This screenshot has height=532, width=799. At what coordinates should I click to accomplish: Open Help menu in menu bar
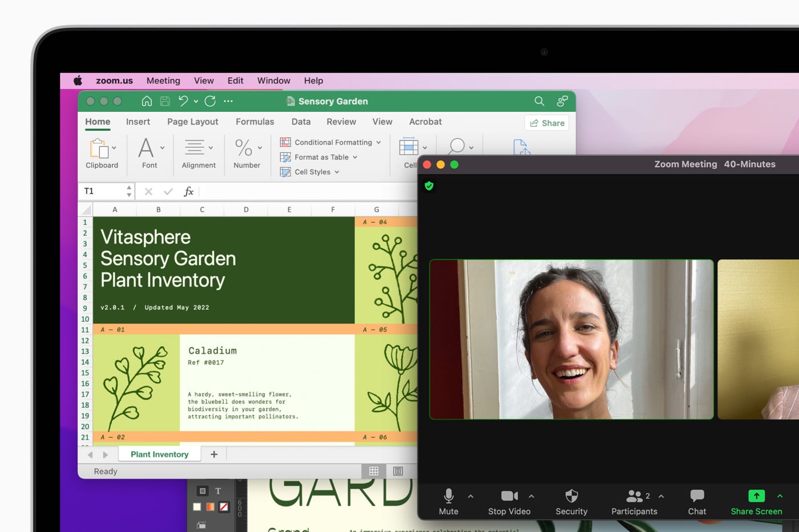tap(313, 80)
